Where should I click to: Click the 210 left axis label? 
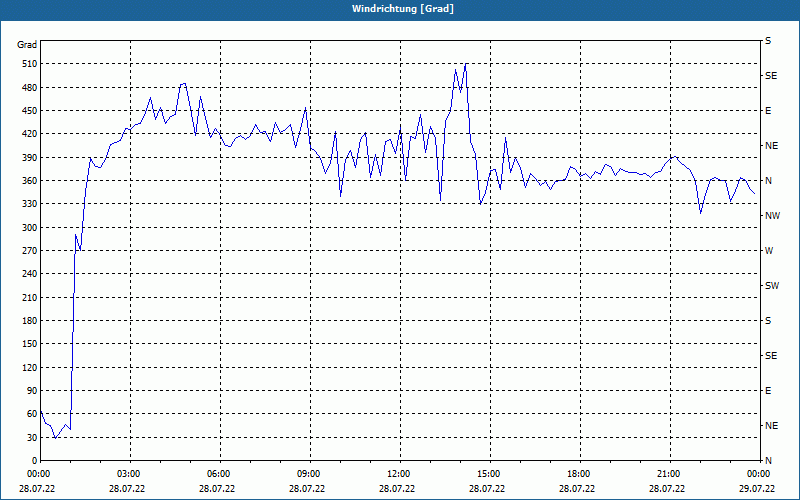click(30, 297)
